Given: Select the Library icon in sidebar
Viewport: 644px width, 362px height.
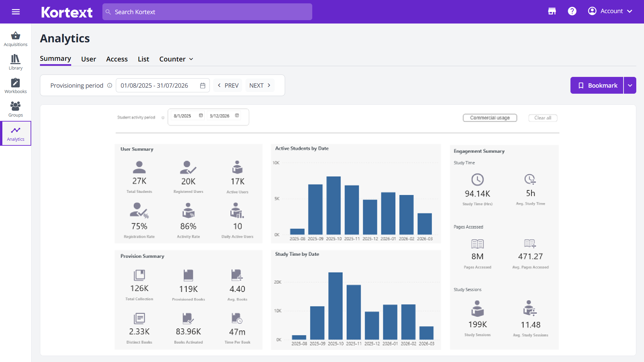Looking at the screenshot, I should (x=15, y=62).
